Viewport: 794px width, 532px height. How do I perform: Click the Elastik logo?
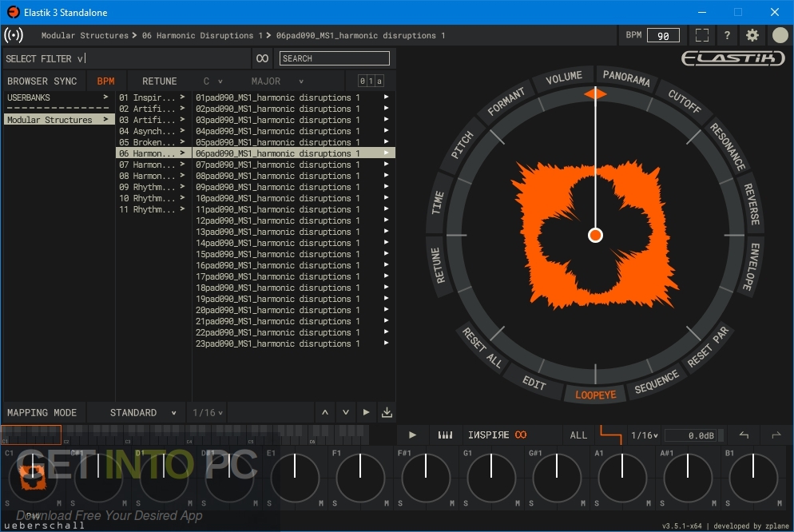pos(733,59)
